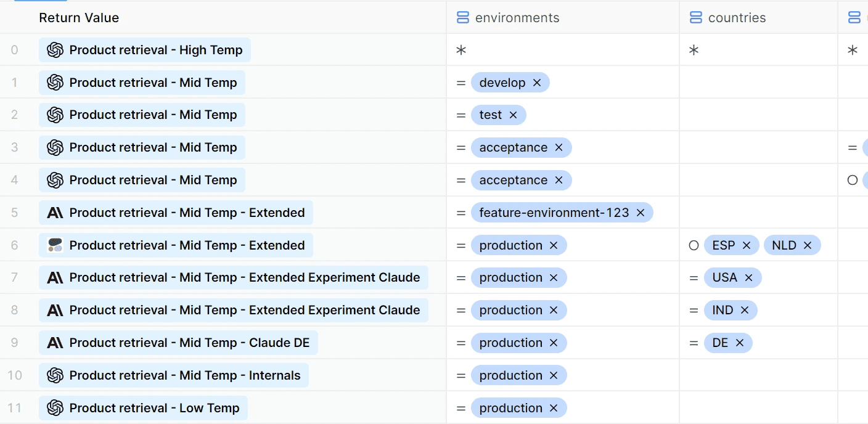Select the environments column header label

517,18
